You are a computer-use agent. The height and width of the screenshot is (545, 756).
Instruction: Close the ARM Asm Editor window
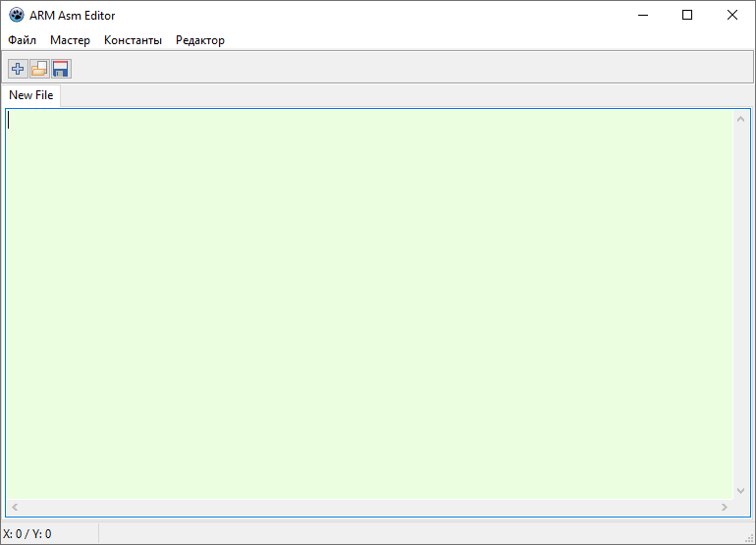coord(731,15)
